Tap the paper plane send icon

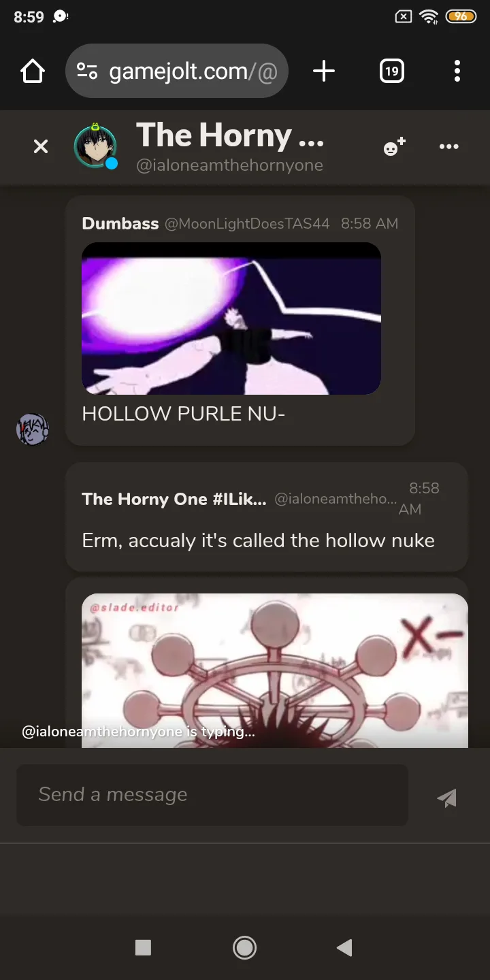447,797
